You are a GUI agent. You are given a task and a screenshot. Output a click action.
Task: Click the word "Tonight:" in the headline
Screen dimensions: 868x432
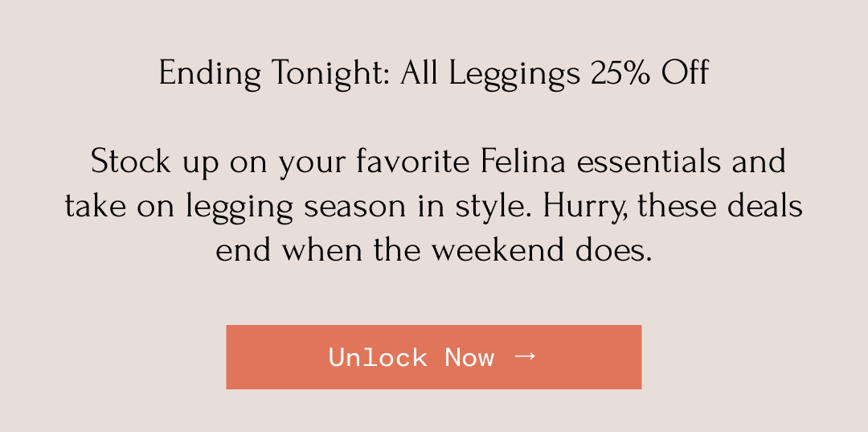pyautogui.click(x=330, y=74)
